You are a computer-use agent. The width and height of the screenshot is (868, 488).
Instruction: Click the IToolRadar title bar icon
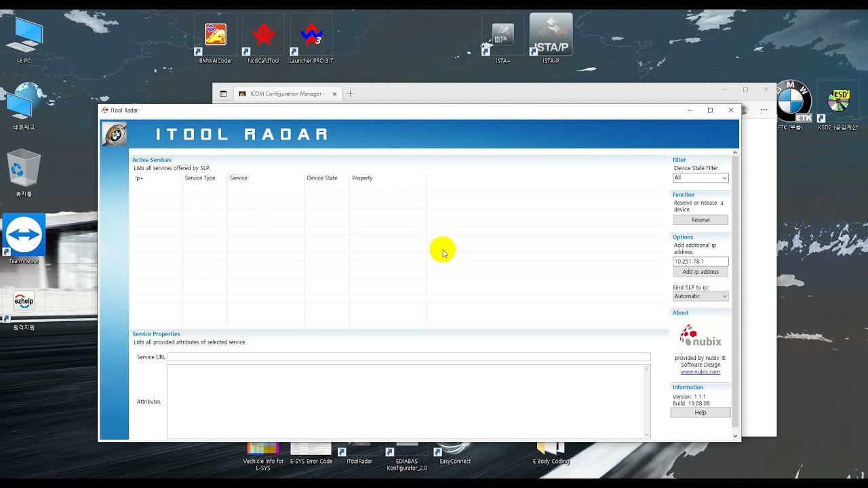(105, 110)
